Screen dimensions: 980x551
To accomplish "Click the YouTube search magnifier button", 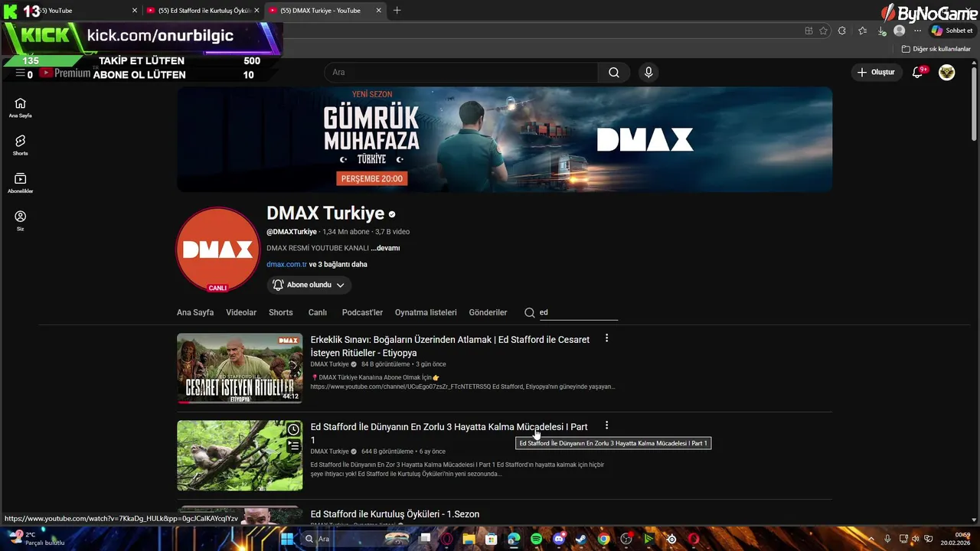I will [x=614, y=73].
